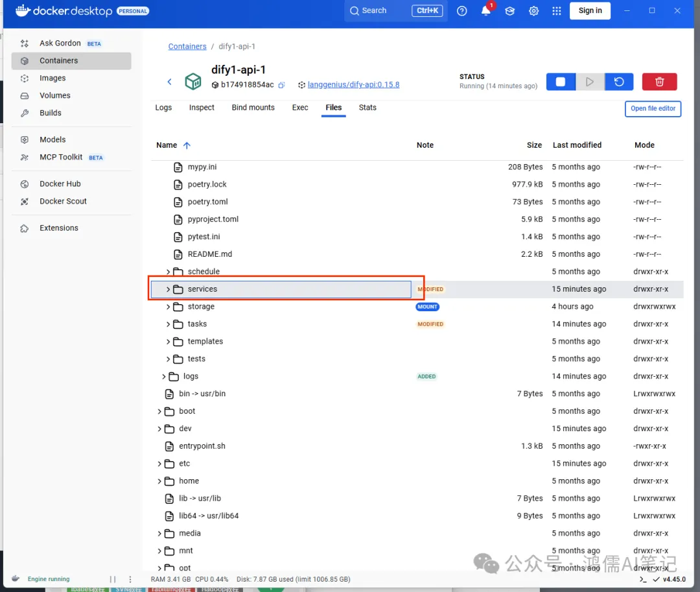The width and height of the screenshot is (700, 592).
Task: Expand the media folder
Action: pos(159,534)
